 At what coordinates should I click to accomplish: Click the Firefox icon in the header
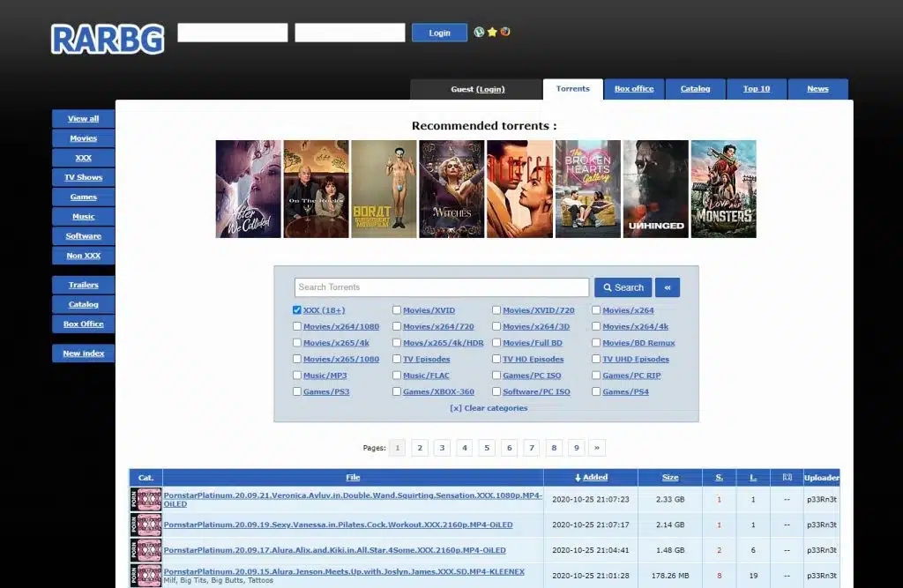point(505,33)
